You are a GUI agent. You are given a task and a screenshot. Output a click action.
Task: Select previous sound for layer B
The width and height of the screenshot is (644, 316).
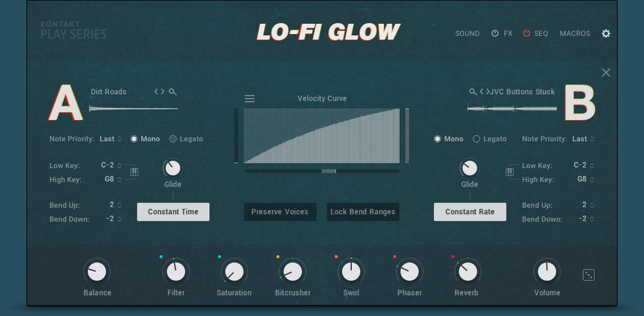[482, 92]
